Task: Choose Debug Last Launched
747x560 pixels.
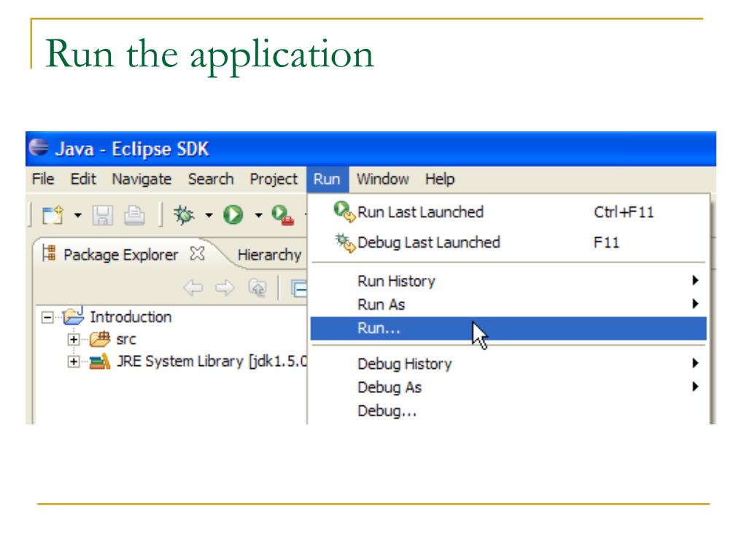Action: 508,242
